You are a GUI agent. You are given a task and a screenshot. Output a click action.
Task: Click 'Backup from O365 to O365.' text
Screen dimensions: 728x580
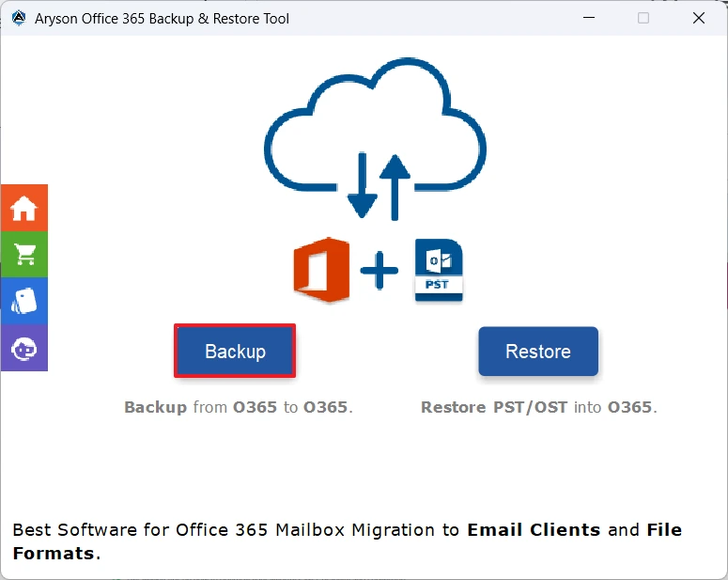239,407
